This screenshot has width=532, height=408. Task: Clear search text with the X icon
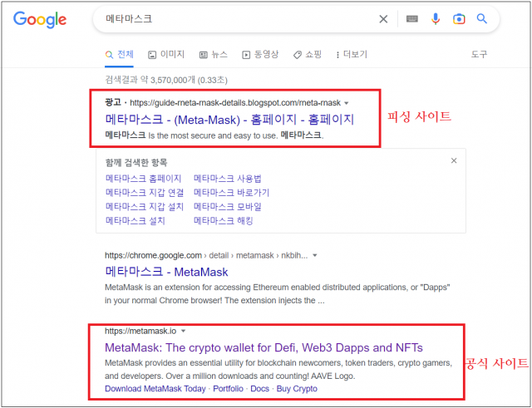point(383,19)
